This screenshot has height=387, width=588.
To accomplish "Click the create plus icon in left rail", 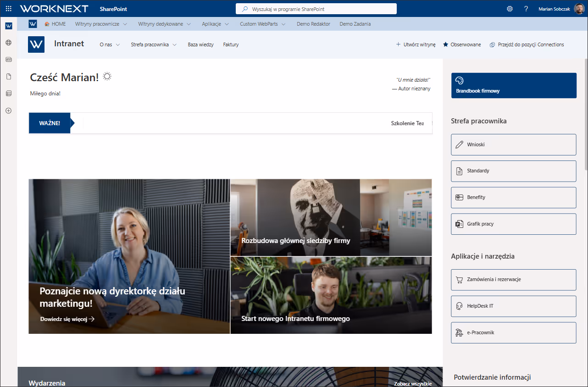I will (x=9, y=111).
